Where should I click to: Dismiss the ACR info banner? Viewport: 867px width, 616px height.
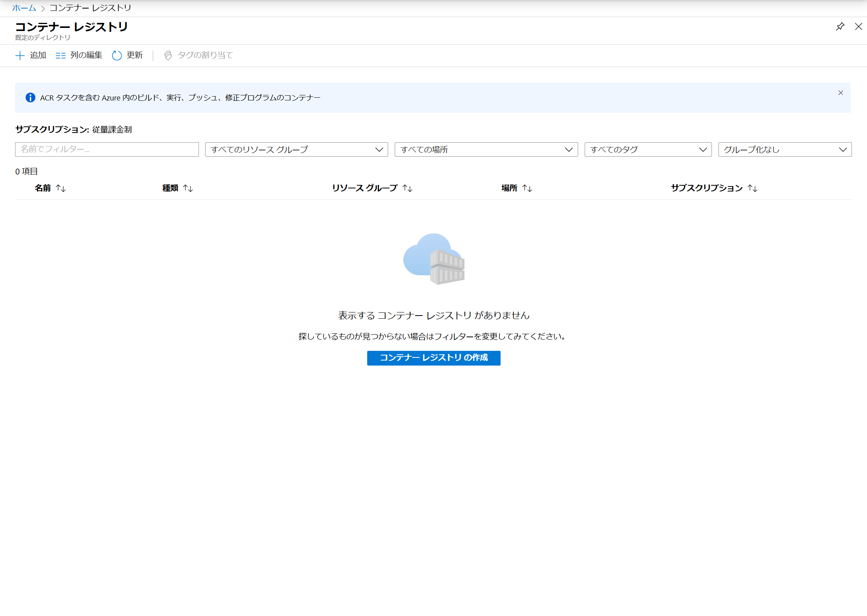(841, 93)
